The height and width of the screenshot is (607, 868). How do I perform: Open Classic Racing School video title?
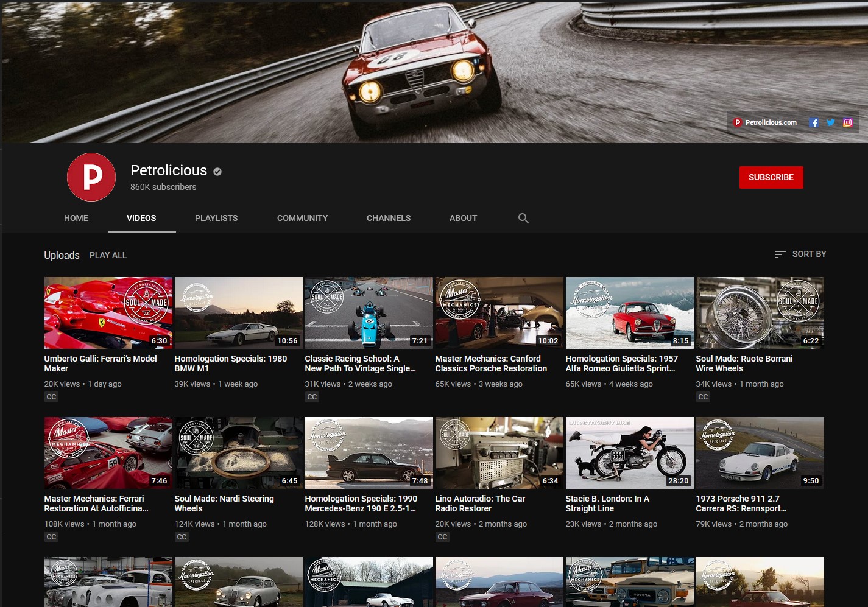[361, 363]
